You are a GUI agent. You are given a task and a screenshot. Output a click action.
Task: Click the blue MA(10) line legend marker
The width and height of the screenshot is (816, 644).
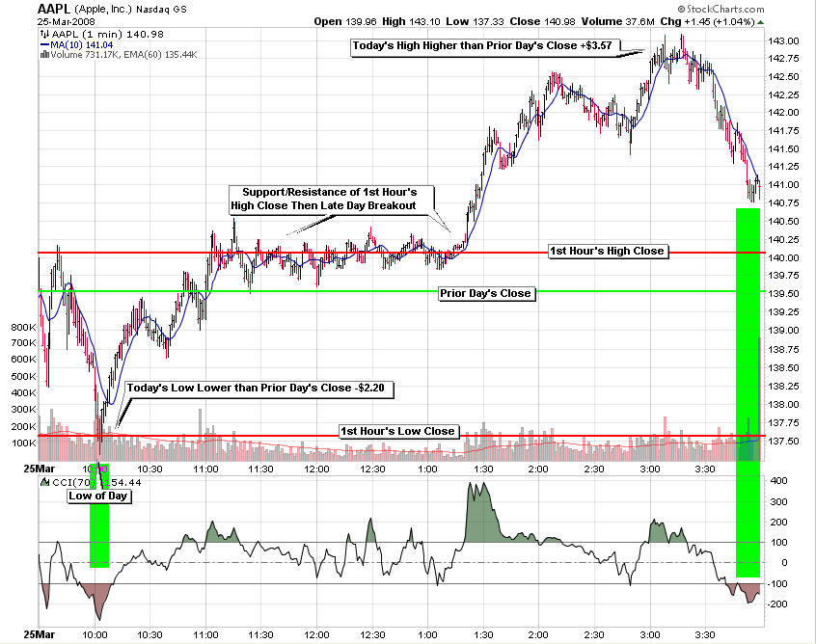point(44,45)
